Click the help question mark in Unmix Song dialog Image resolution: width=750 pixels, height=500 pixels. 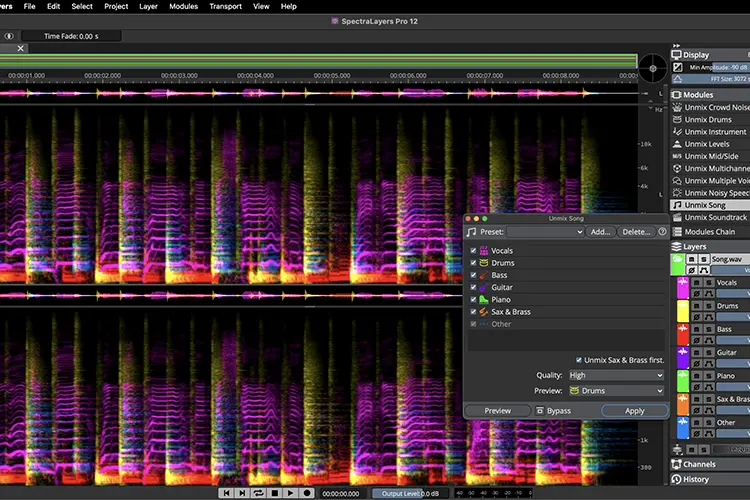[662, 232]
